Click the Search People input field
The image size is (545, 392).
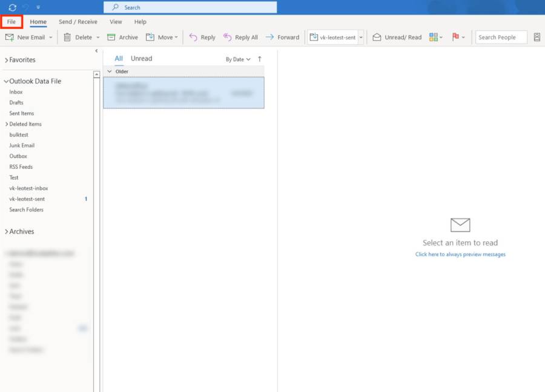[501, 37]
